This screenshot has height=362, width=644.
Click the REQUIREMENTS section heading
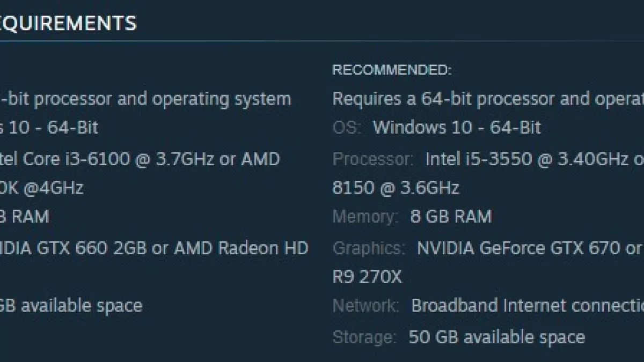click(68, 23)
